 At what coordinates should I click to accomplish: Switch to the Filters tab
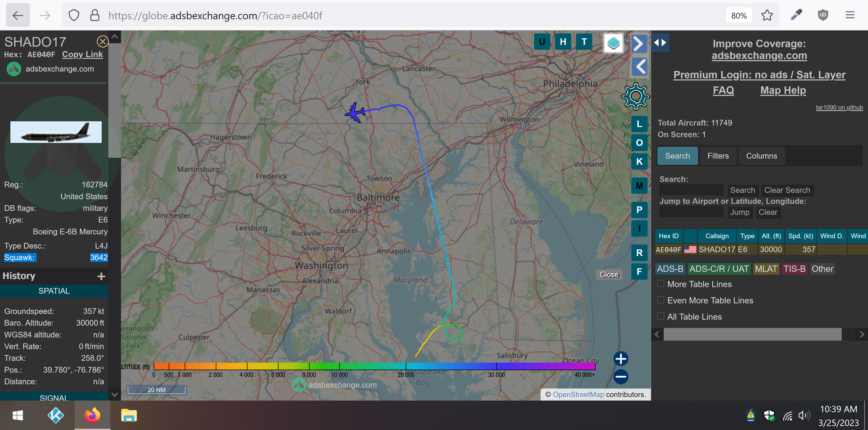[718, 156]
